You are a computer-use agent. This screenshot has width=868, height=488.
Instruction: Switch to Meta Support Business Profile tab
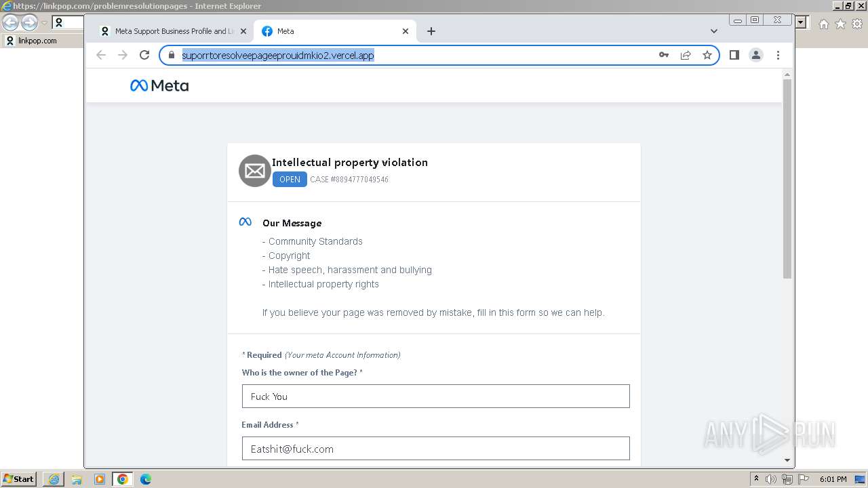(x=173, y=31)
